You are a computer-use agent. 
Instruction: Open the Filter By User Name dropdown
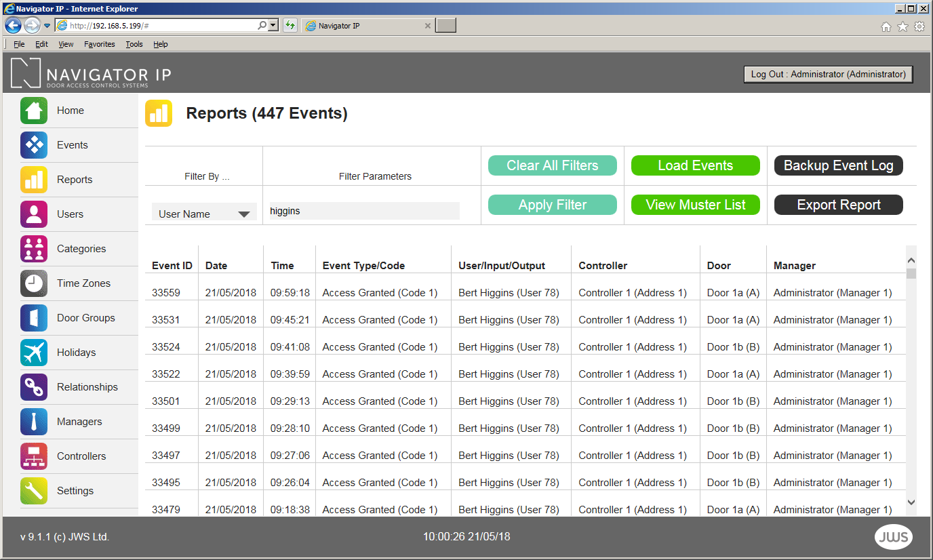point(204,214)
